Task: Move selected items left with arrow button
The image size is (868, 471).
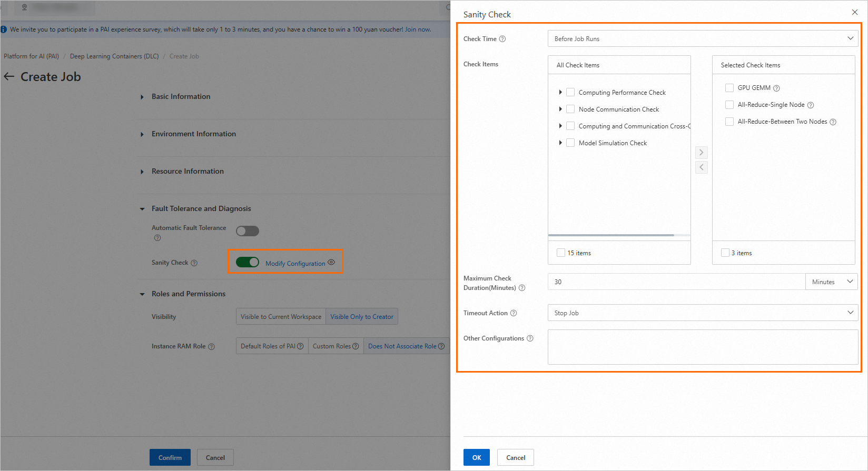Action: [702, 167]
